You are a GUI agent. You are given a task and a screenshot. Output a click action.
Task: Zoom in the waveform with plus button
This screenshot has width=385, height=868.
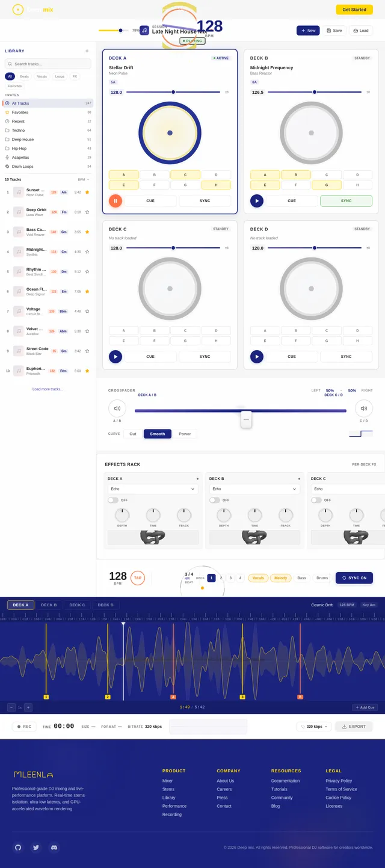[x=28, y=707]
